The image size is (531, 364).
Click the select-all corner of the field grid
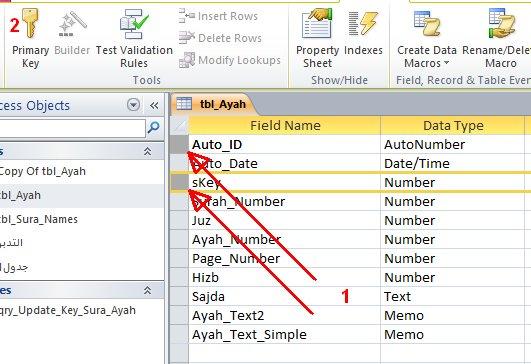179,126
